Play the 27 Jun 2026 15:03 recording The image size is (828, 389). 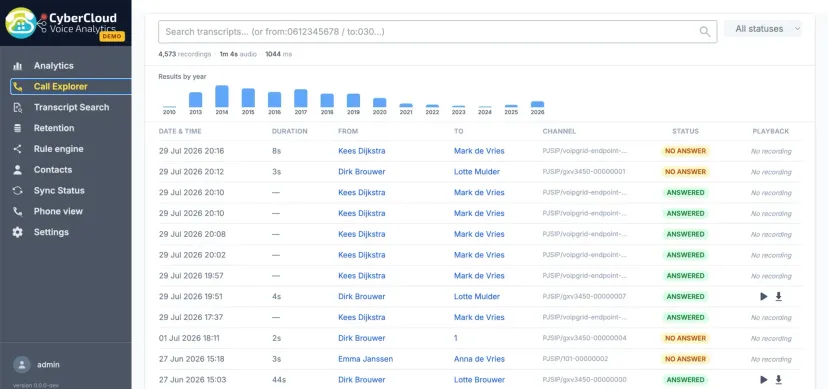pyautogui.click(x=764, y=379)
